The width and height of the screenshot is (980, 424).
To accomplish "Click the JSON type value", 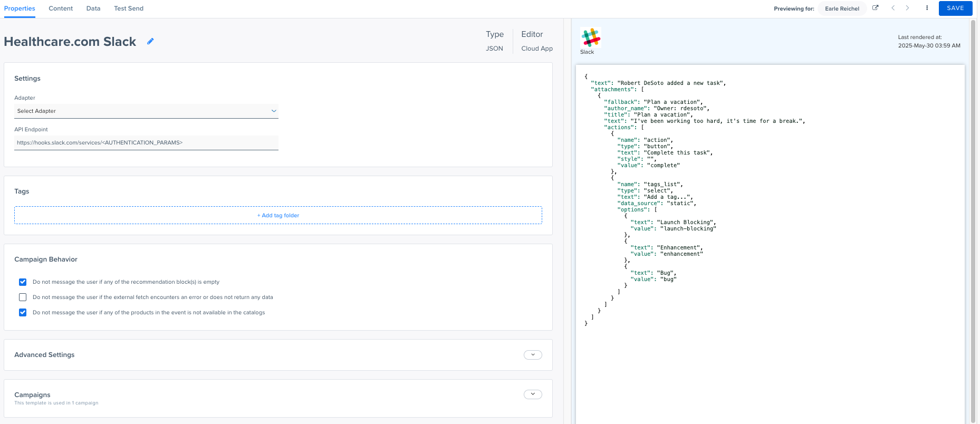I will (x=494, y=49).
